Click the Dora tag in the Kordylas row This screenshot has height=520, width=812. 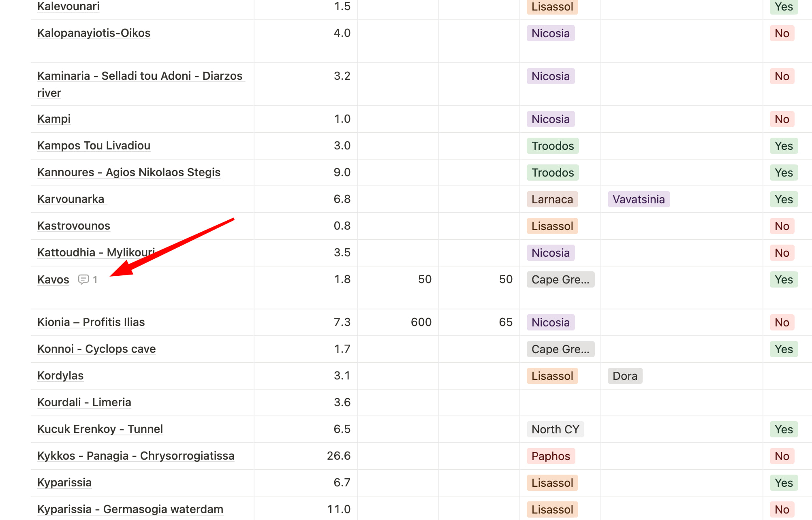(624, 376)
